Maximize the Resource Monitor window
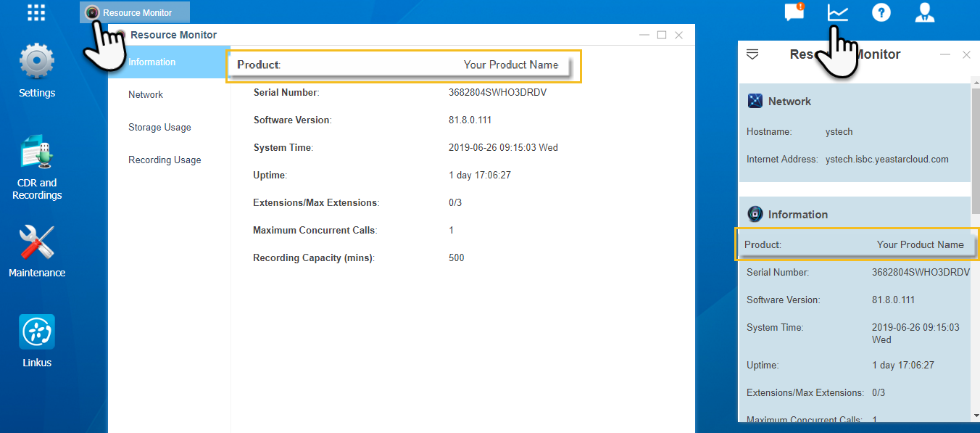 661,35
